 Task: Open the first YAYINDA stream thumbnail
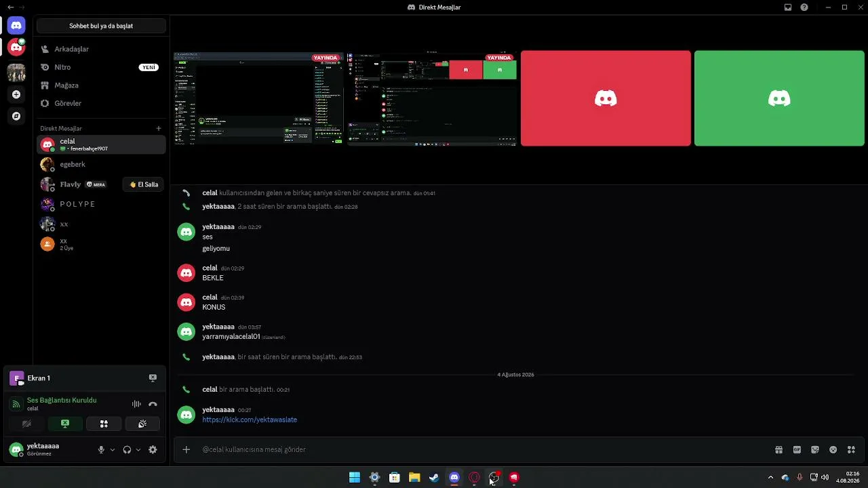[x=258, y=98]
